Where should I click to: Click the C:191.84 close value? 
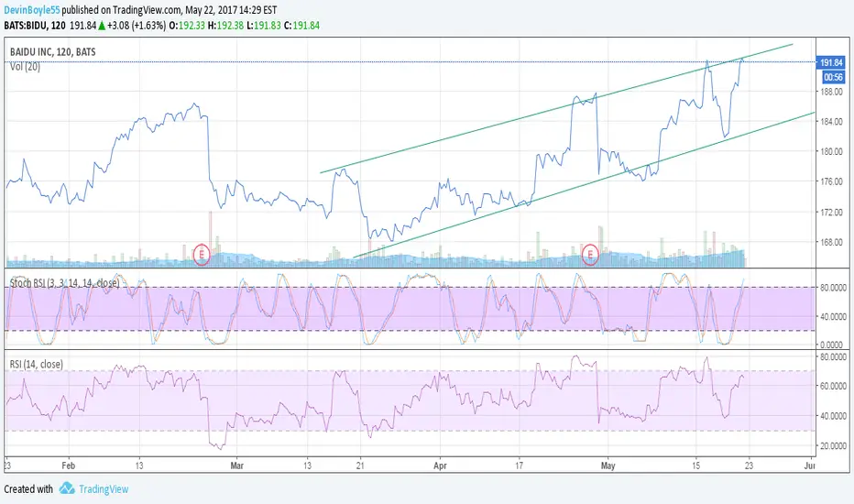pyautogui.click(x=301, y=25)
